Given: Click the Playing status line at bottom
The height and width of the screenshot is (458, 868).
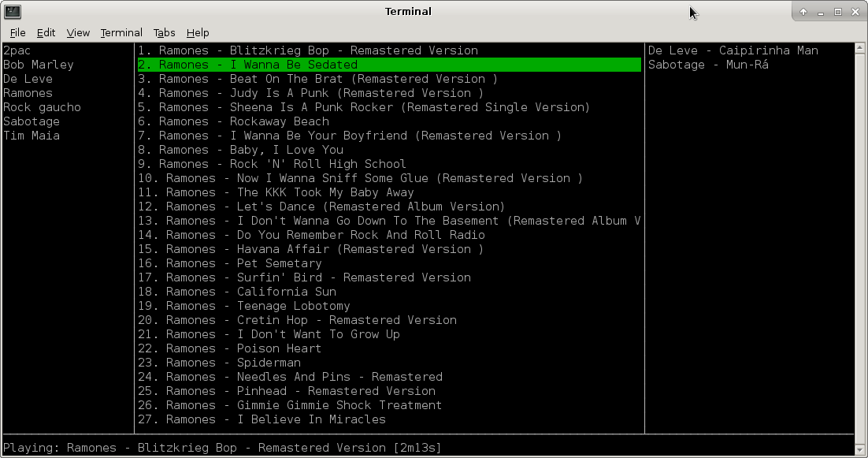Looking at the screenshot, I should (222, 448).
